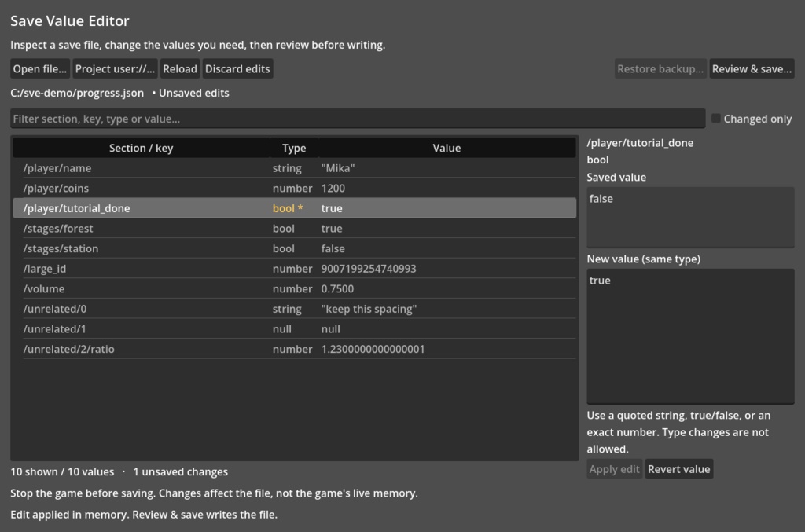Click the true value of /stages/forest
This screenshot has width=805, height=532.
tap(332, 228)
